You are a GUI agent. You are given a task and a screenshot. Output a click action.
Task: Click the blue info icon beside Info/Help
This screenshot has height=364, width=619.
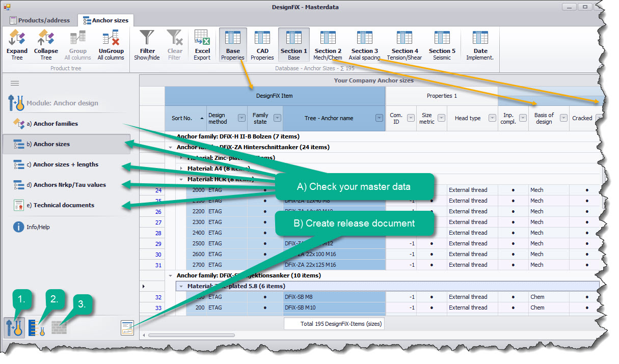[18, 227]
